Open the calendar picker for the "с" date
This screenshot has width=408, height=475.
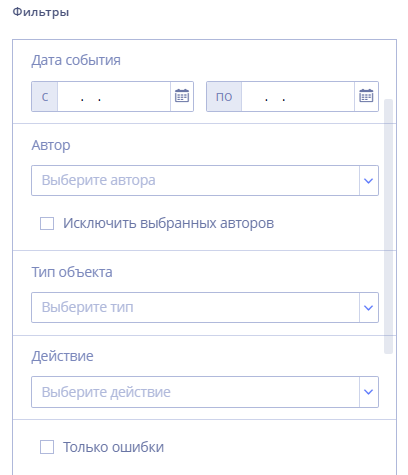click(182, 96)
